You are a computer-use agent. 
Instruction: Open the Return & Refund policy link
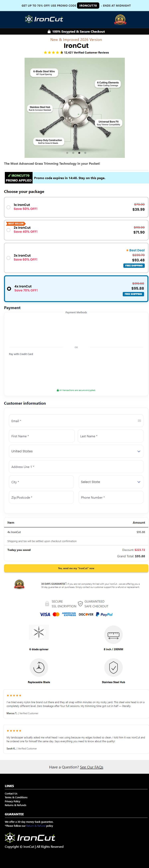click(x=36, y=826)
